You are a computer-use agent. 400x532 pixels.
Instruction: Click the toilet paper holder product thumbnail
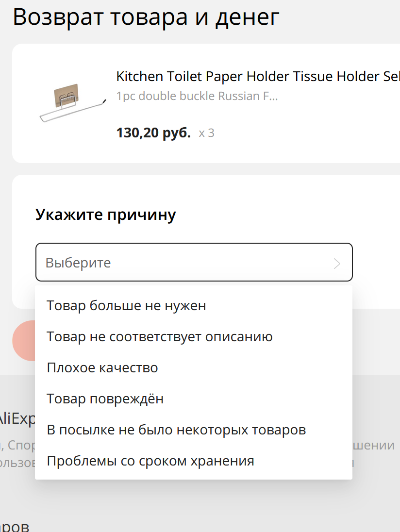click(72, 103)
